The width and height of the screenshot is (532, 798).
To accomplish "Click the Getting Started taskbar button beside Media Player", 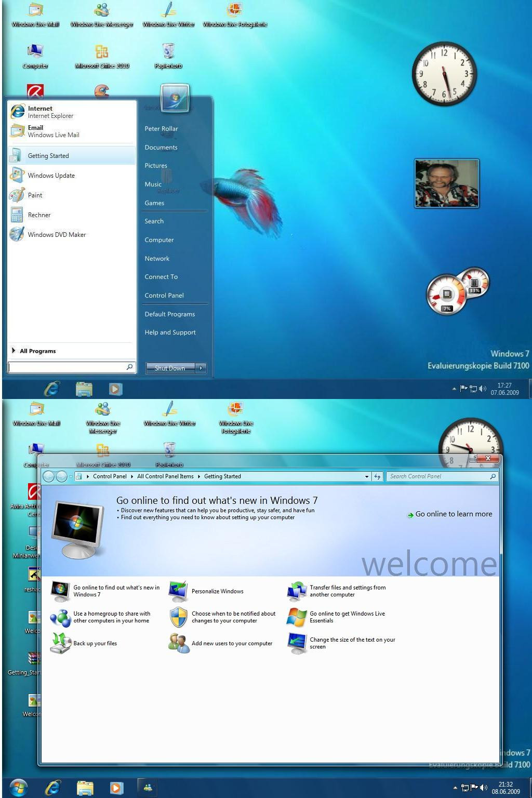I will tap(148, 788).
